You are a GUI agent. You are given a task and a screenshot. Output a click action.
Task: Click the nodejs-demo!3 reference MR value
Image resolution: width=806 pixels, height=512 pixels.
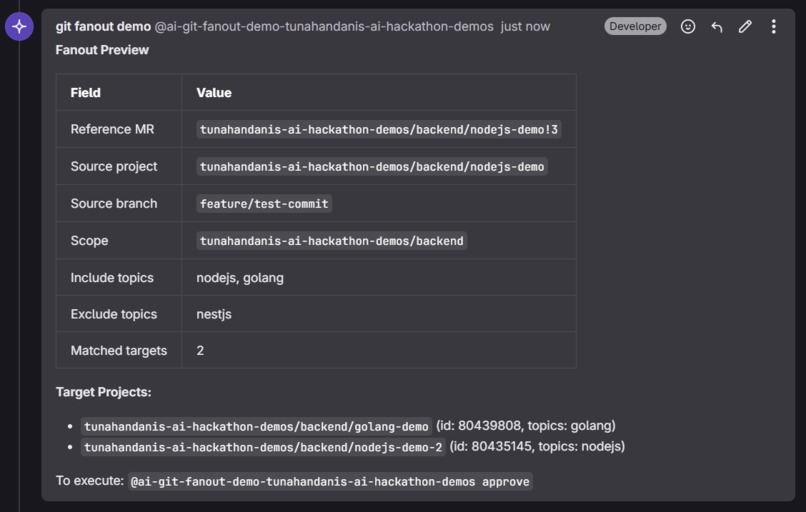[378, 130]
